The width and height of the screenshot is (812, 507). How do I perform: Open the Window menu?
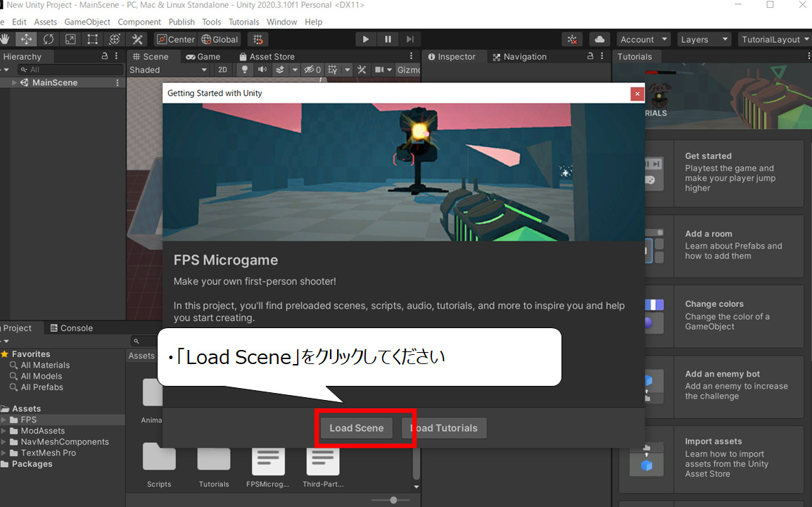click(x=281, y=22)
